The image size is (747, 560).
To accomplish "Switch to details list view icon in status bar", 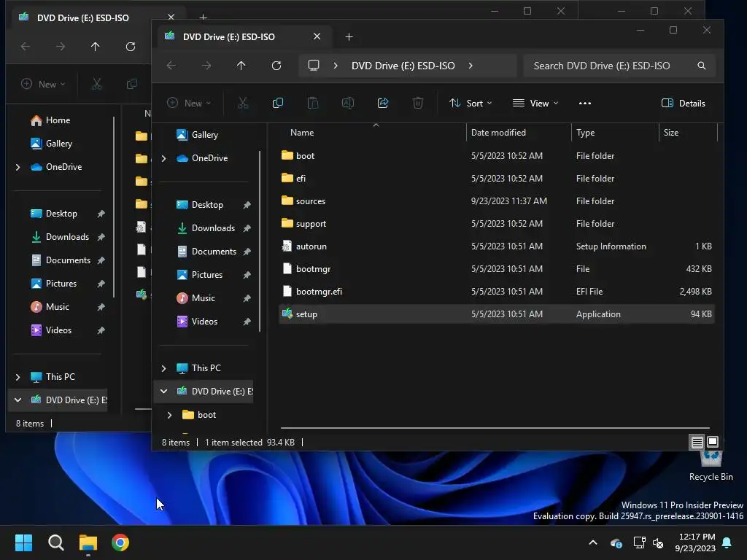I will pos(697,442).
